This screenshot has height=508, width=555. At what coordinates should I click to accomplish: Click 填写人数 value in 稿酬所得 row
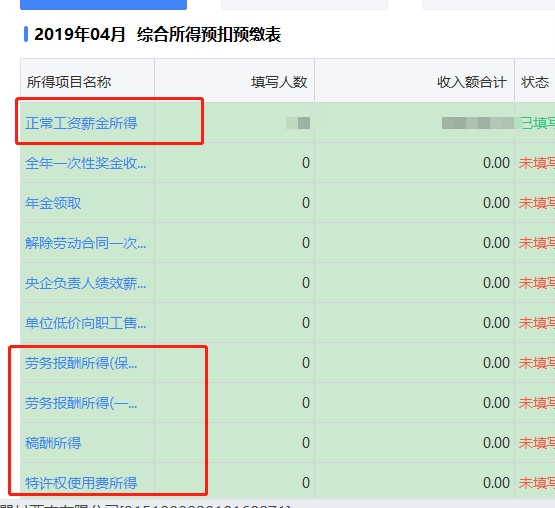306,443
